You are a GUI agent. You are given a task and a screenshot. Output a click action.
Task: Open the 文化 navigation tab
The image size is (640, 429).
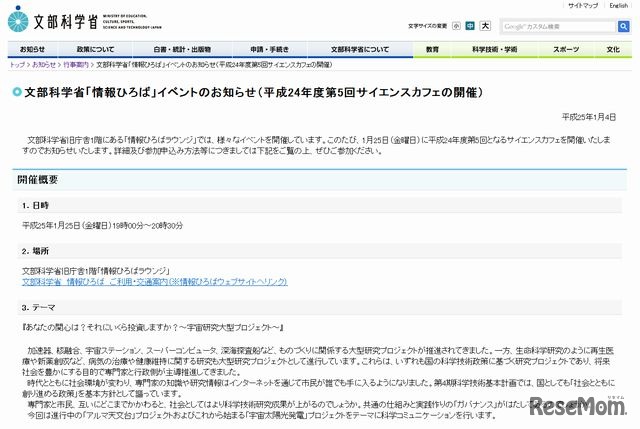(x=613, y=49)
